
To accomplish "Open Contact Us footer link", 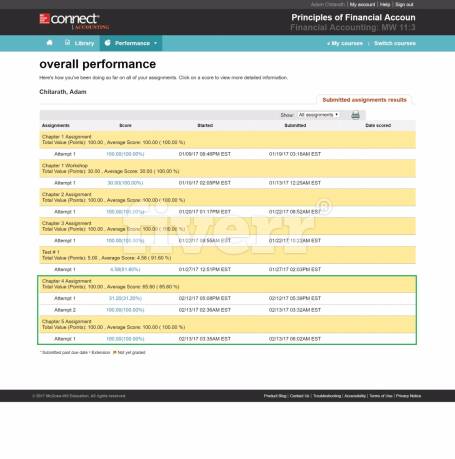I will (299, 396).
